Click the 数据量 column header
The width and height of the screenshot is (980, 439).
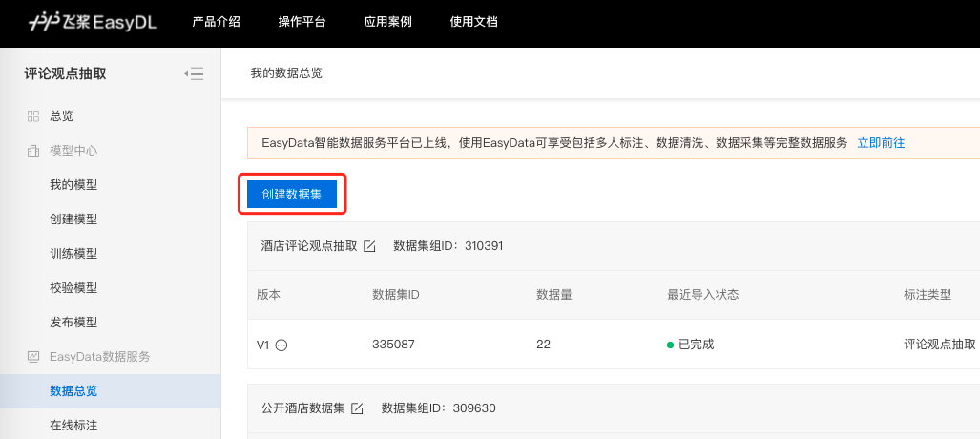[x=554, y=295]
